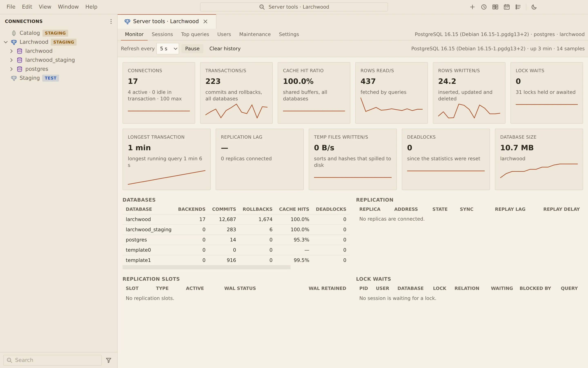Click the databases table horizontal scrollbar

coord(206,267)
